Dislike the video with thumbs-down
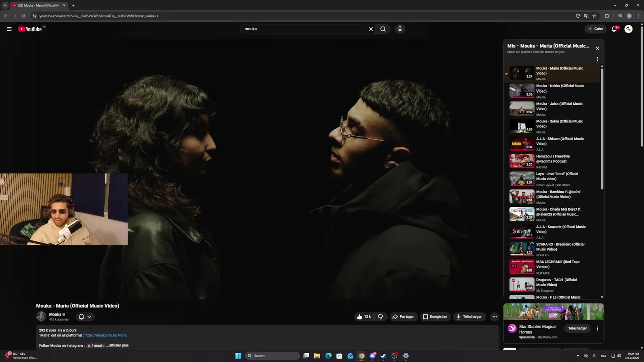The width and height of the screenshot is (644, 362). click(380, 317)
